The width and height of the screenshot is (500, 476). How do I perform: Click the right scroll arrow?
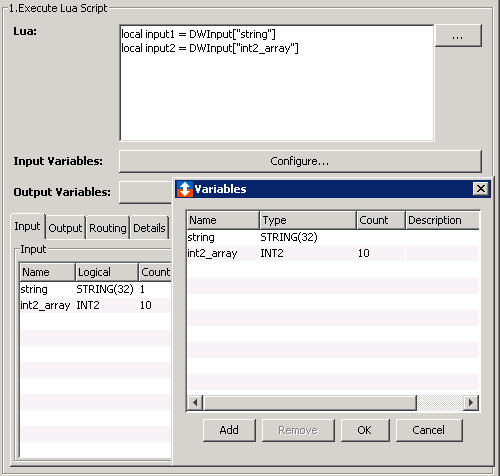[471, 403]
